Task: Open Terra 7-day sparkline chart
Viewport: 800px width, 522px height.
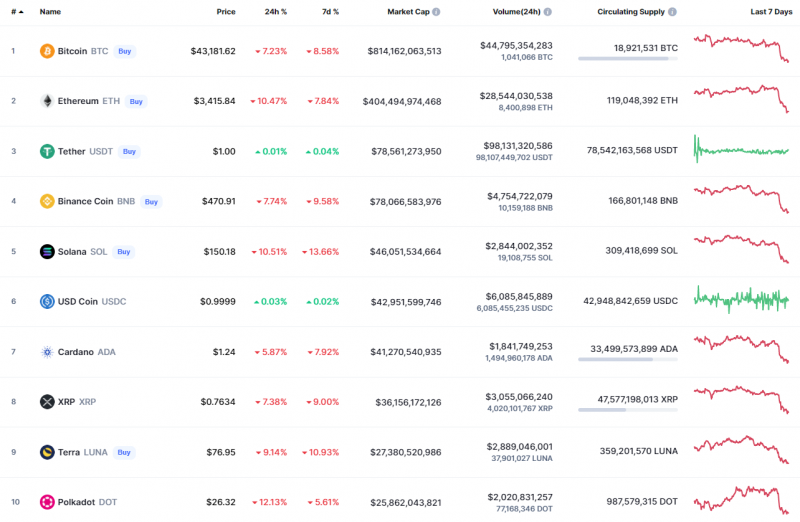Action: 741,450
